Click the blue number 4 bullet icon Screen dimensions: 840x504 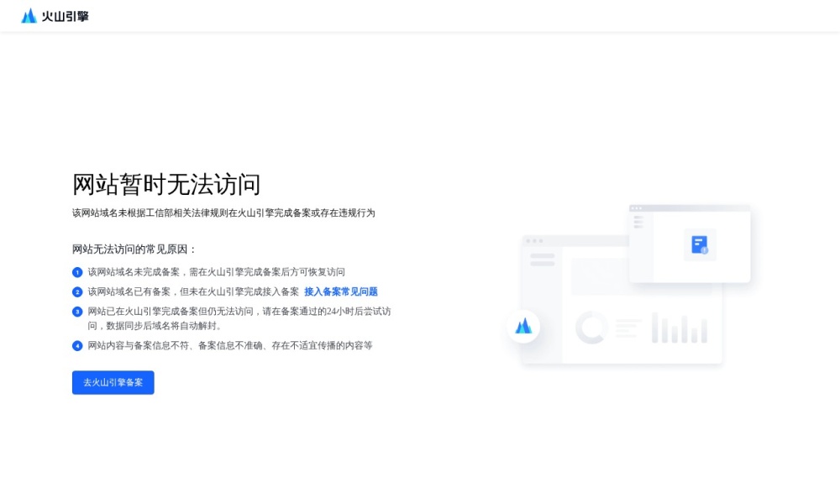[77, 345]
